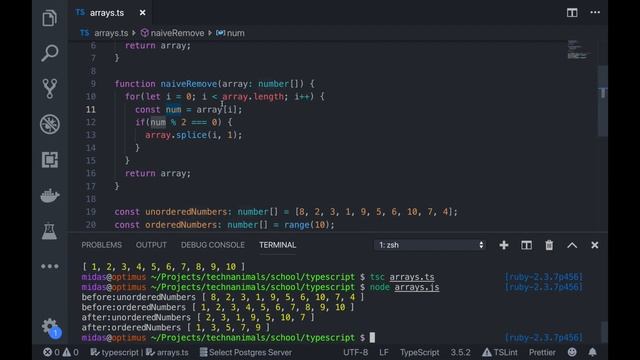Open feedback smiley icon
The image size is (640, 360).
click(x=572, y=352)
